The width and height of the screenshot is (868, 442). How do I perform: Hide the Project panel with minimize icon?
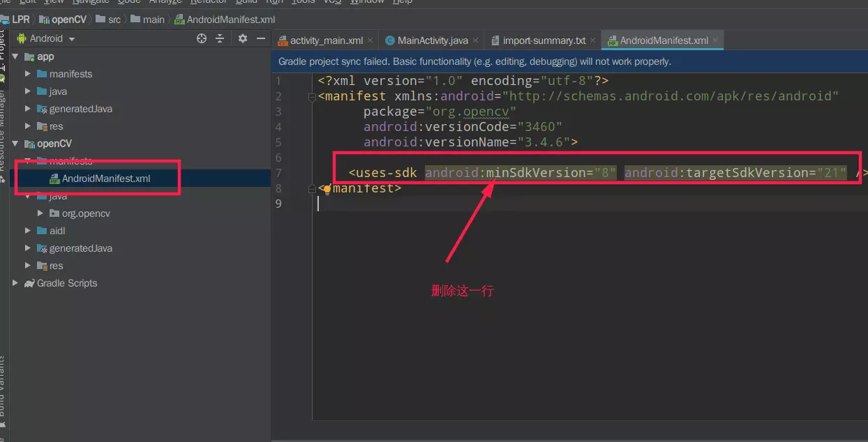click(x=261, y=38)
